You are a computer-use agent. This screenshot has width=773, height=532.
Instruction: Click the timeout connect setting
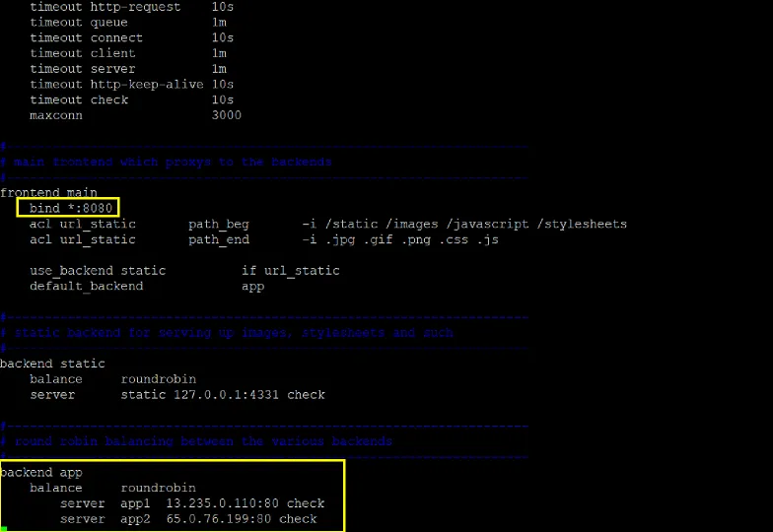(86, 37)
